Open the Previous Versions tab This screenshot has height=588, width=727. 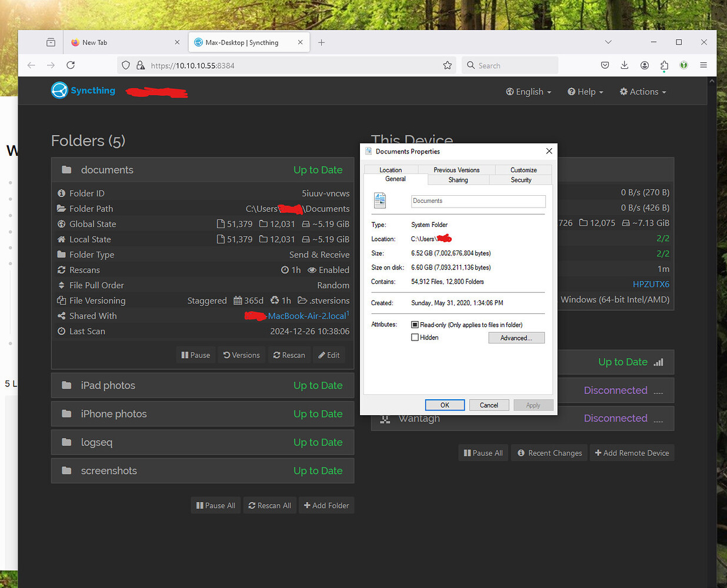coord(457,169)
